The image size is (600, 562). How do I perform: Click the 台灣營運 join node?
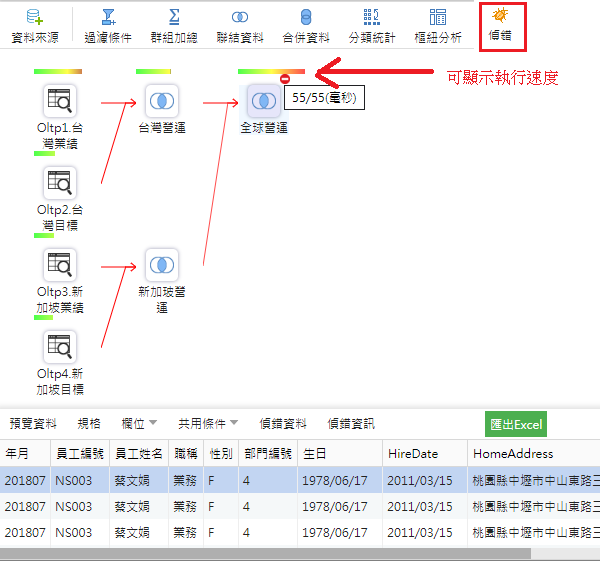click(162, 101)
